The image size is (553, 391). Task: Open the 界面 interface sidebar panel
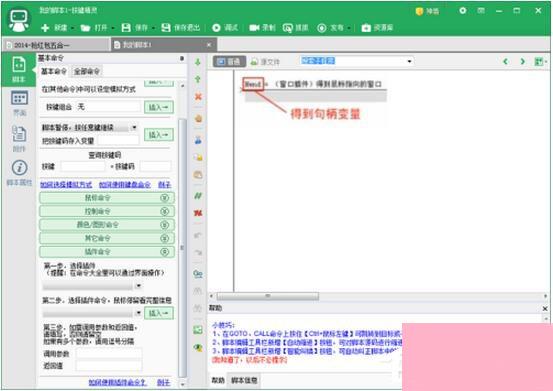[19, 103]
